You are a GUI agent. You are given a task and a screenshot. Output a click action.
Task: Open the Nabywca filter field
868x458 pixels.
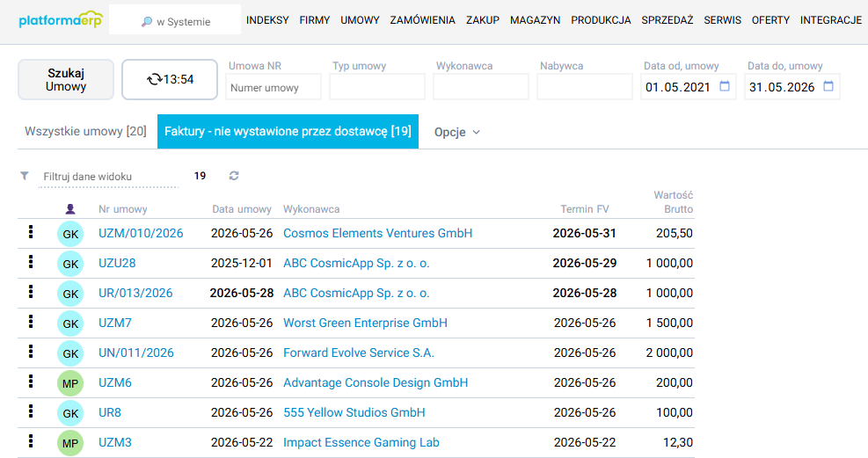[585, 87]
